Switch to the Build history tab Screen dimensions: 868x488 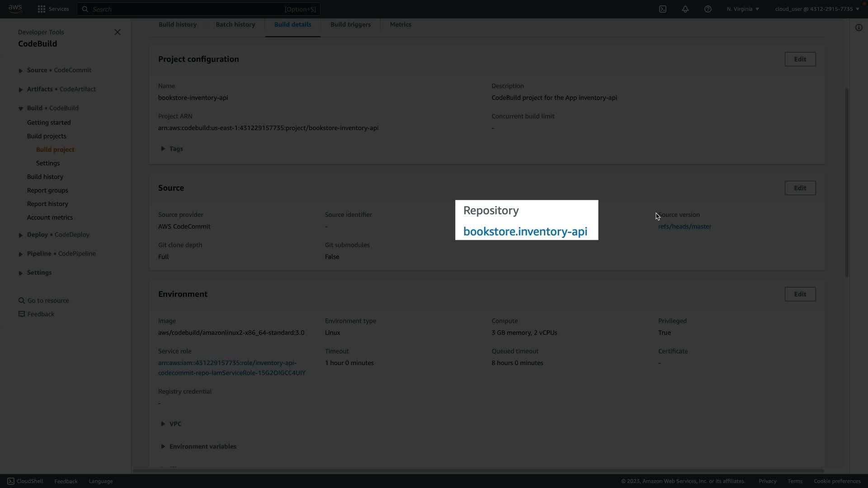[177, 24]
